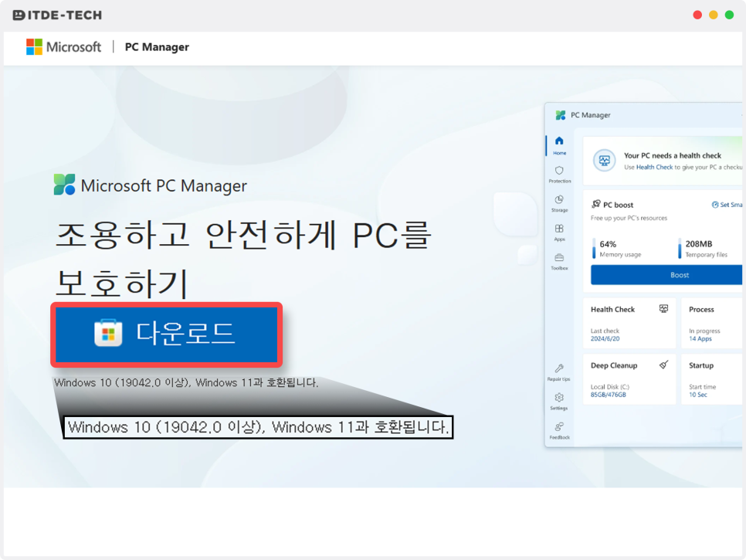
Task: Click the Deep Cleanup broom icon
Action: 663,365
